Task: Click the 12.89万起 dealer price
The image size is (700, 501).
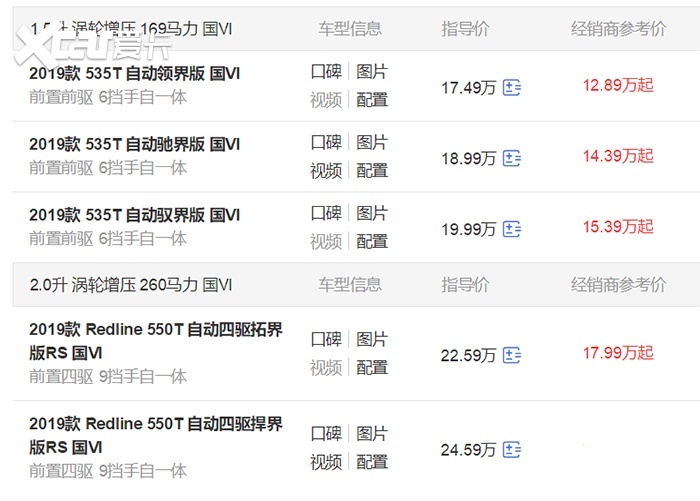Action: pos(617,85)
